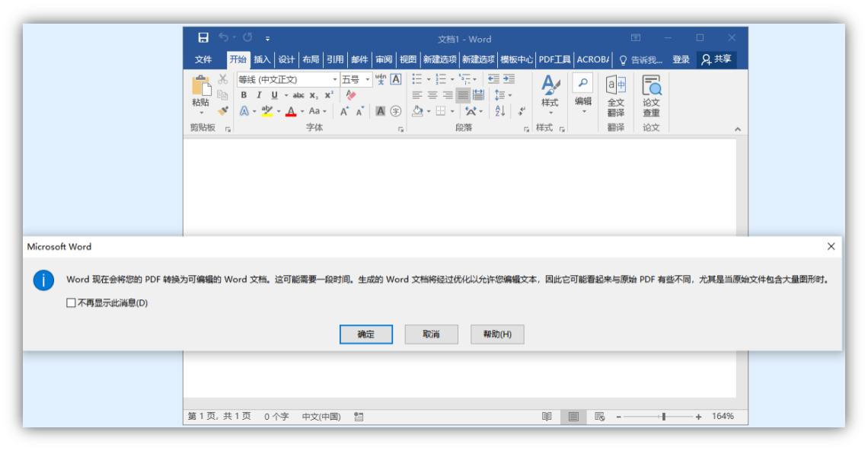868x451 pixels.
Task: Click the character shading A icon
Action: pos(380,111)
